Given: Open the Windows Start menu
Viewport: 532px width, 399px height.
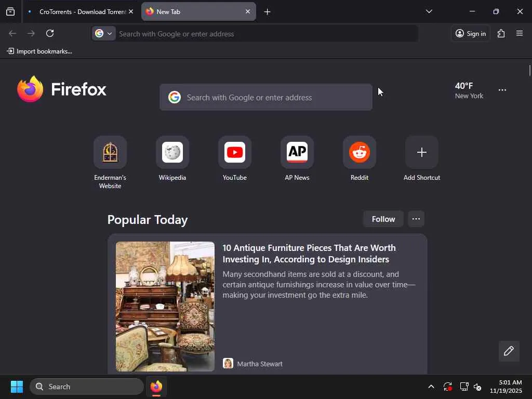Looking at the screenshot, I should point(17,387).
